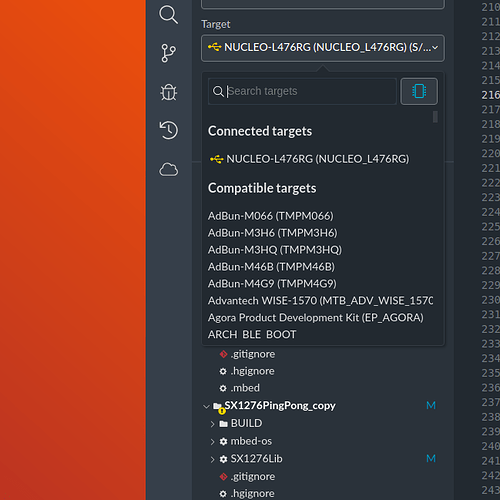500x500 pixels.
Task: Click the red git icon of upper .gitignore
Action: click(x=223, y=354)
